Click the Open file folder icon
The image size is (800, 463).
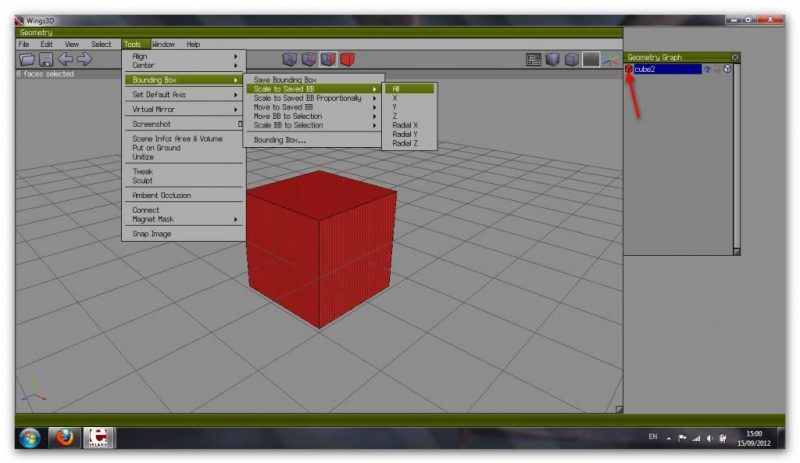point(27,60)
